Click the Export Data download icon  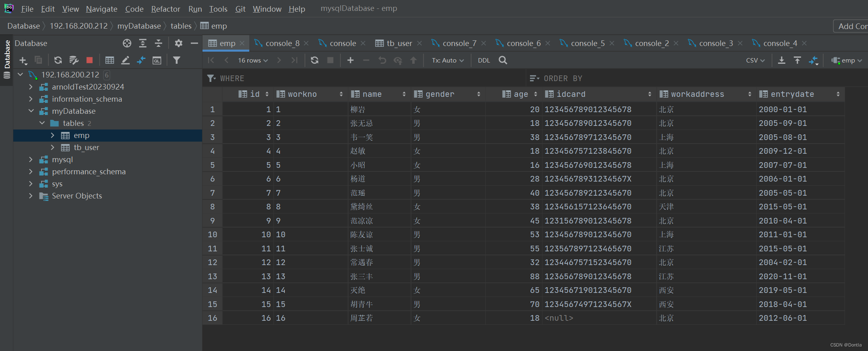tap(781, 60)
